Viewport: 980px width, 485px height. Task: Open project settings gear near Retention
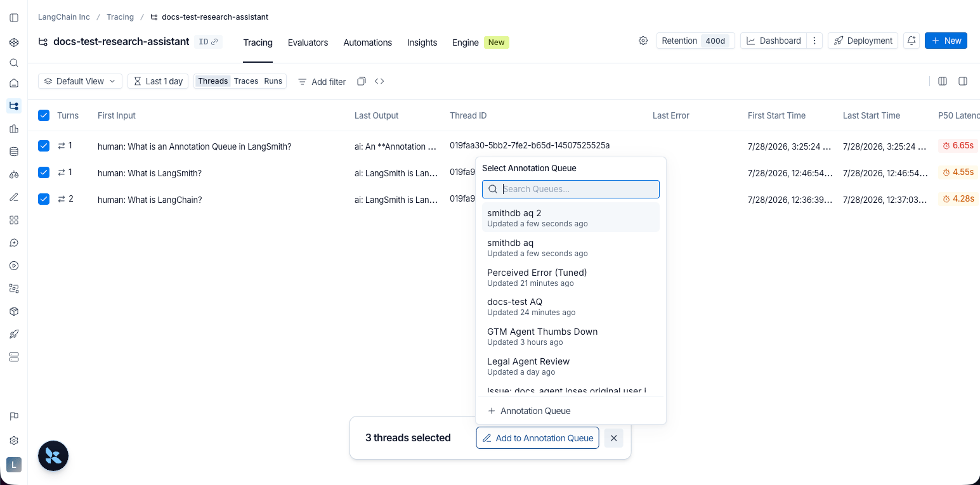point(643,41)
